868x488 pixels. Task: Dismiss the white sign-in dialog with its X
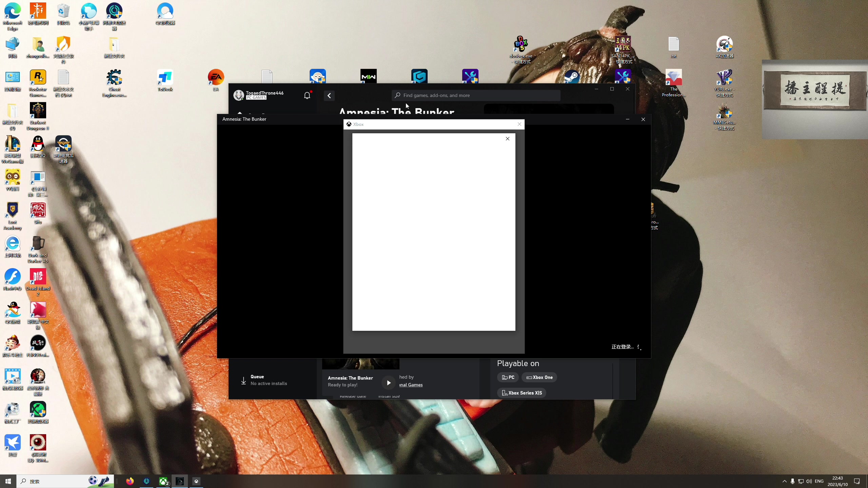(x=508, y=139)
